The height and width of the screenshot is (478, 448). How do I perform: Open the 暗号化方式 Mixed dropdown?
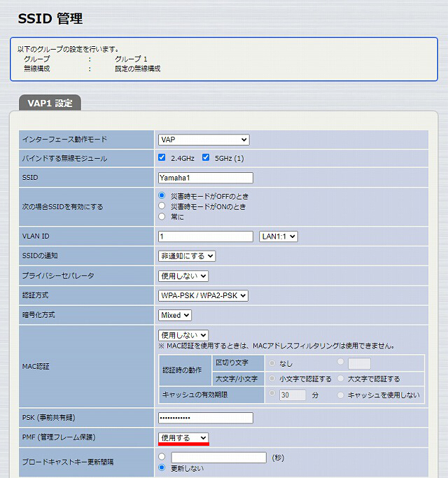[175, 315]
